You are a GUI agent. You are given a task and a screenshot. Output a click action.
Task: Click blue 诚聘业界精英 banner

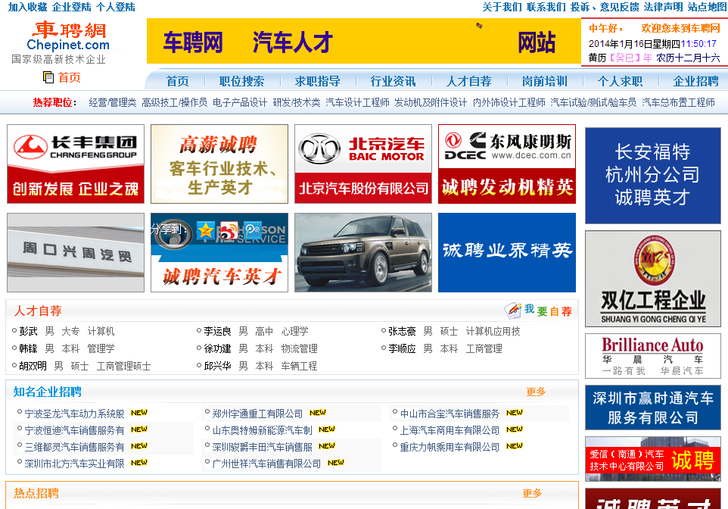click(x=507, y=253)
